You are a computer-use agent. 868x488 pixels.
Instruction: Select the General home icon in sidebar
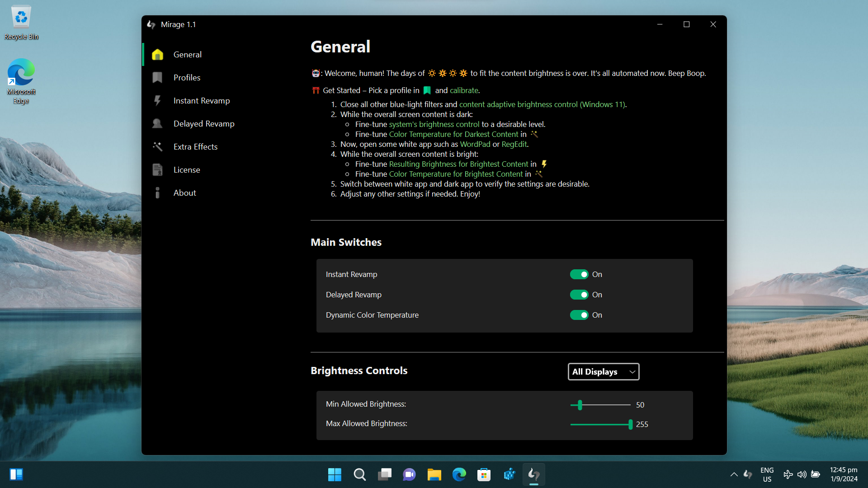click(x=157, y=54)
